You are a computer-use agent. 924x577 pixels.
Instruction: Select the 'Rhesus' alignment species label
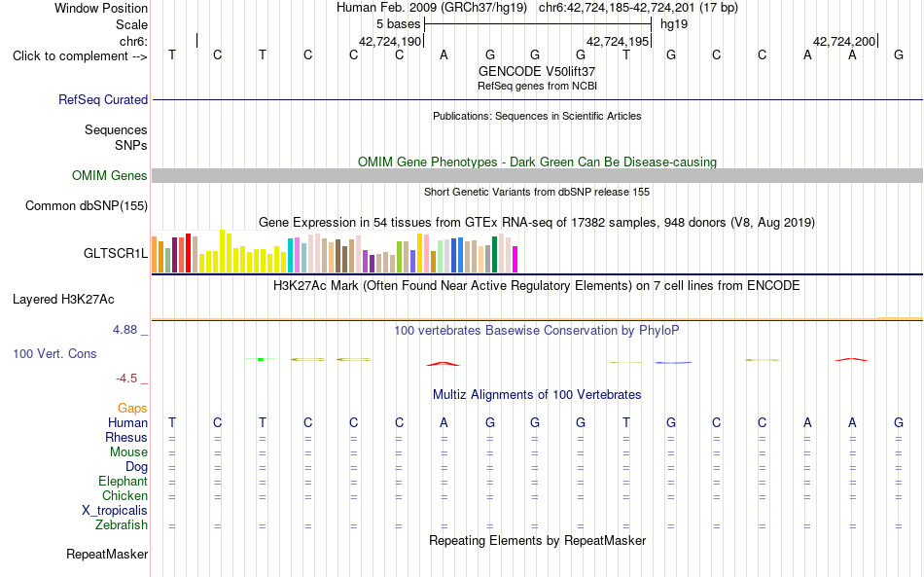point(126,437)
